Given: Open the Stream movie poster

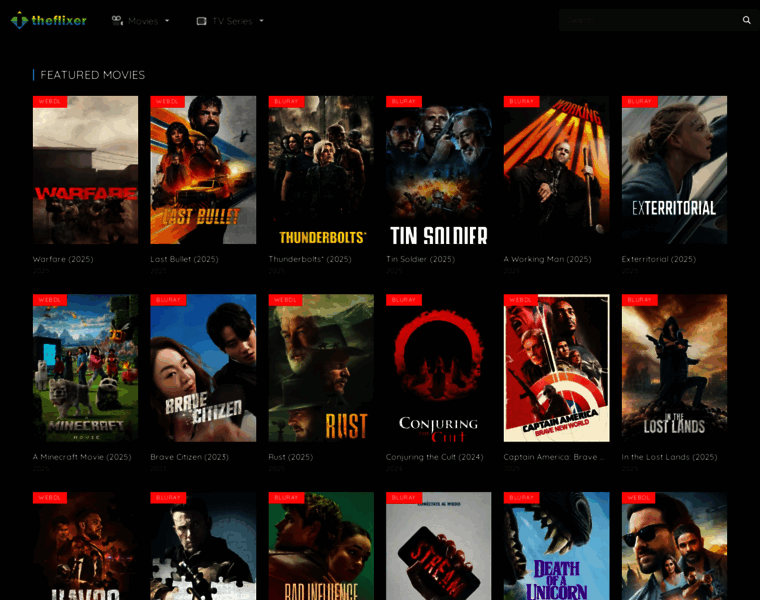Looking at the screenshot, I should pyautogui.click(x=439, y=546).
